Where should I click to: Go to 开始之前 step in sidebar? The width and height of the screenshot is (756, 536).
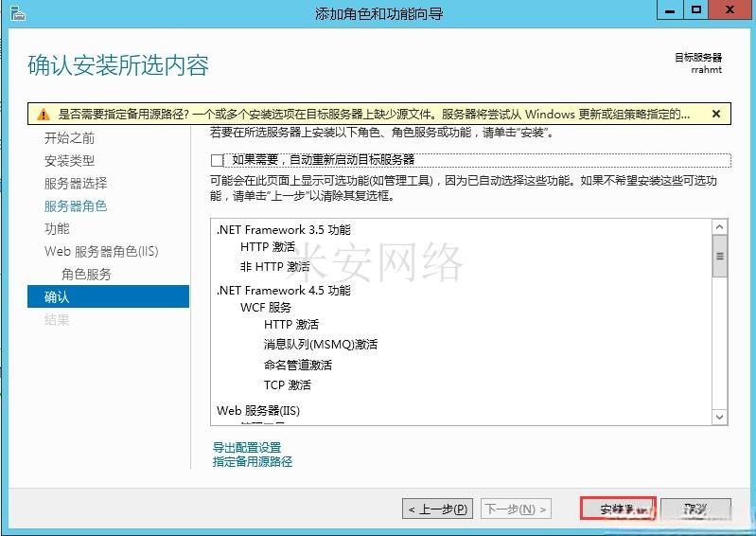click(69, 138)
